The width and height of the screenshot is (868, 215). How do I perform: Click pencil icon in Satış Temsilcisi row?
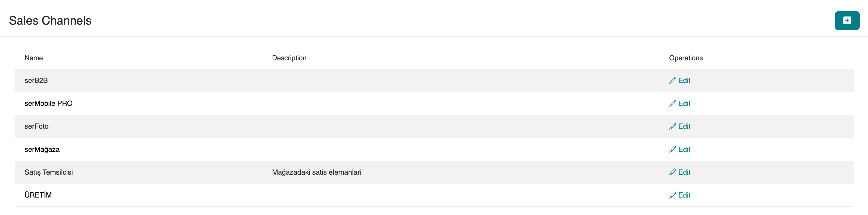[673, 172]
